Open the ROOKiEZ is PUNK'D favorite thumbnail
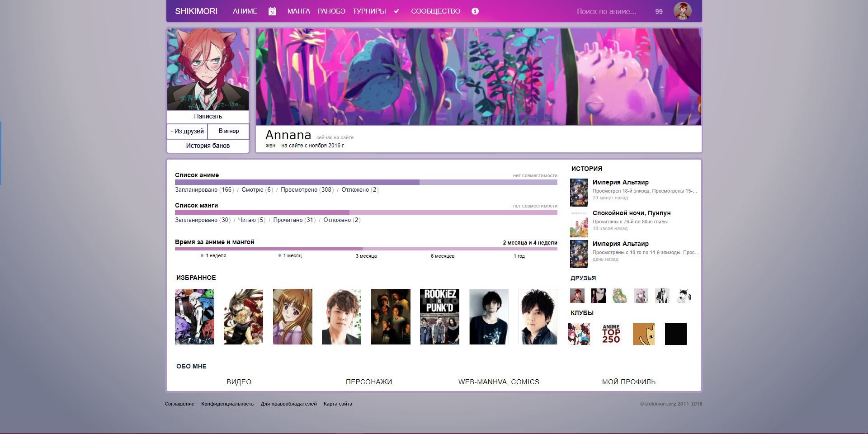Image resolution: width=868 pixels, height=434 pixels. (439, 316)
